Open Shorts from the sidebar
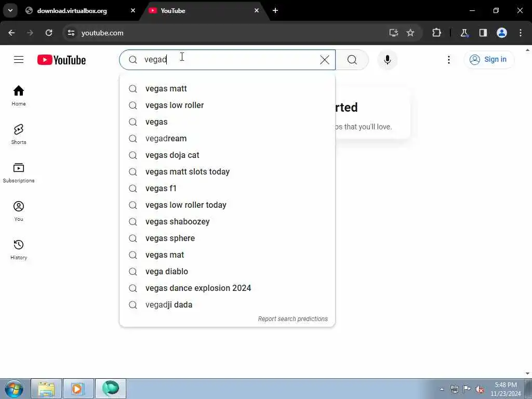This screenshot has height=399, width=532. click(19, 135)
